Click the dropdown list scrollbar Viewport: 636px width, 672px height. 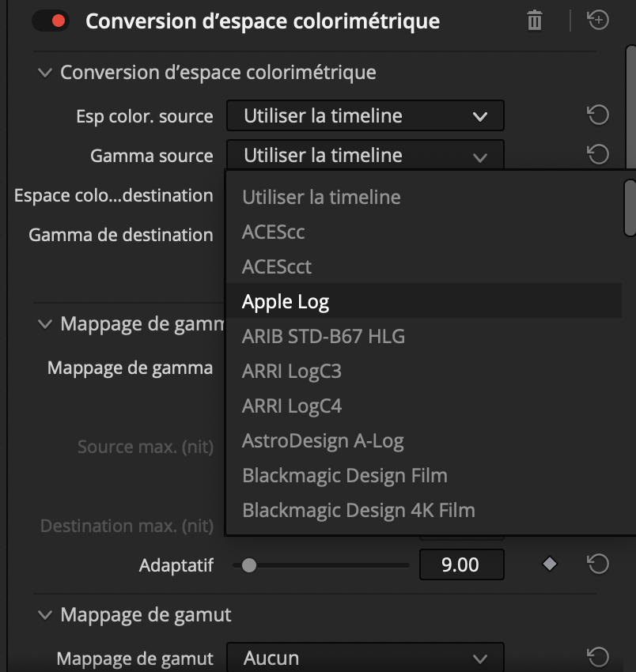click(630, 208)
